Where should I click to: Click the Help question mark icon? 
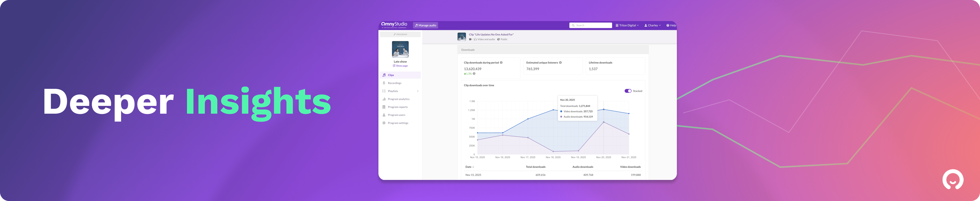tap(668, 25)
